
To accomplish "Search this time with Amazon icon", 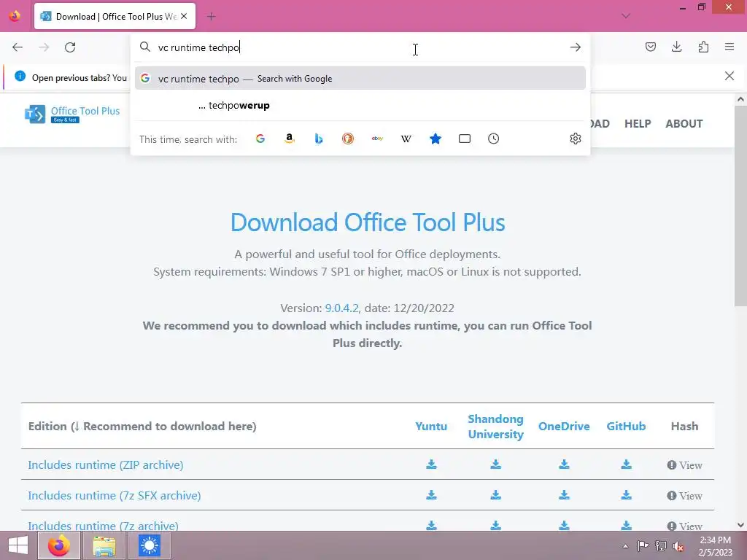I will pyautogui.click(x=289, y=139).
